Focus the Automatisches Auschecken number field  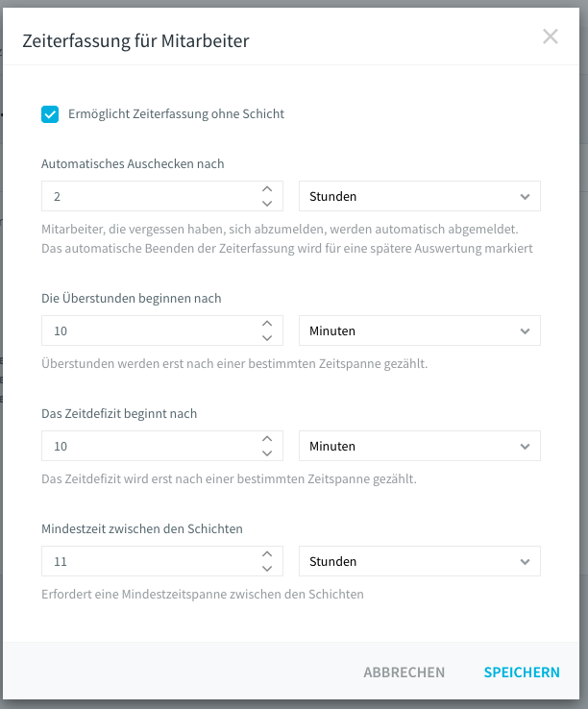(152, 196)
